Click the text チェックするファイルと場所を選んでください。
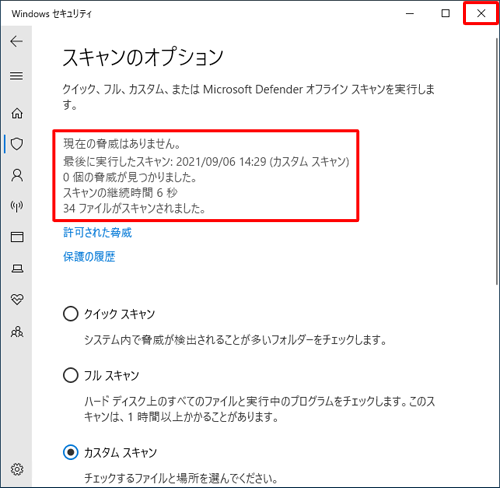500x488 pixels. (x=181, y=479)
